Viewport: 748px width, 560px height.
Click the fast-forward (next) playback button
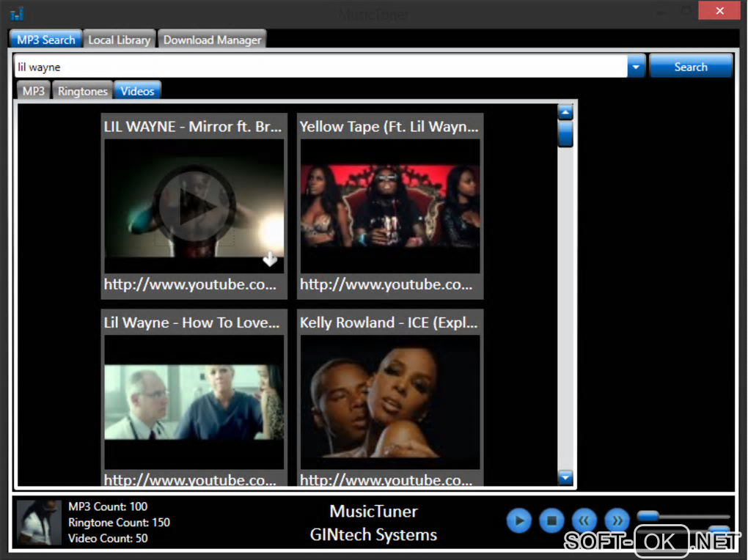pyautogui.click(x=617, y=520)
